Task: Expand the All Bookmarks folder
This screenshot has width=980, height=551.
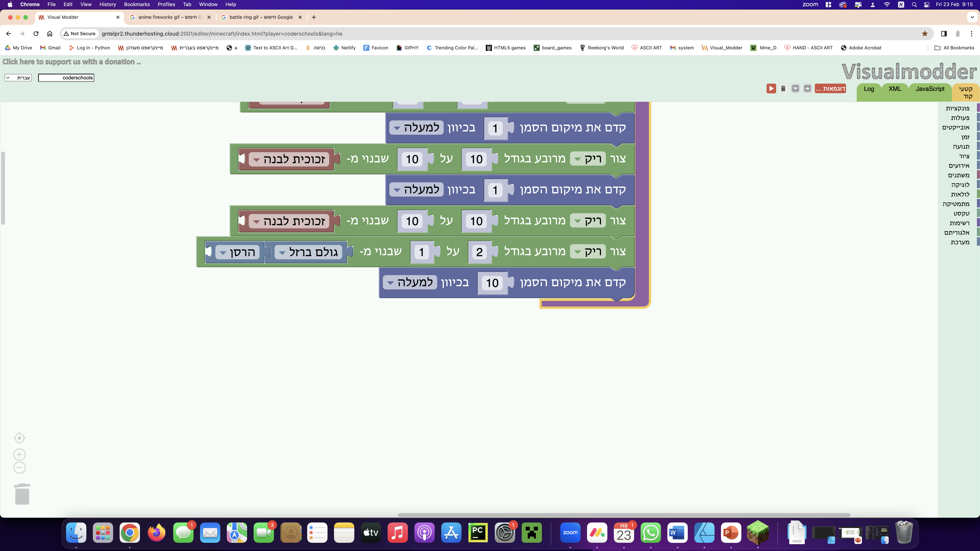Action: coord(955,48)
